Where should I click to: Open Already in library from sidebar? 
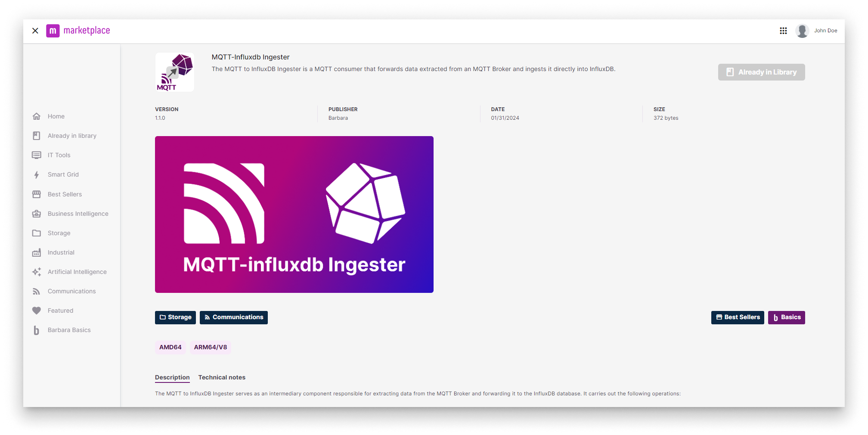coord(72,136)
